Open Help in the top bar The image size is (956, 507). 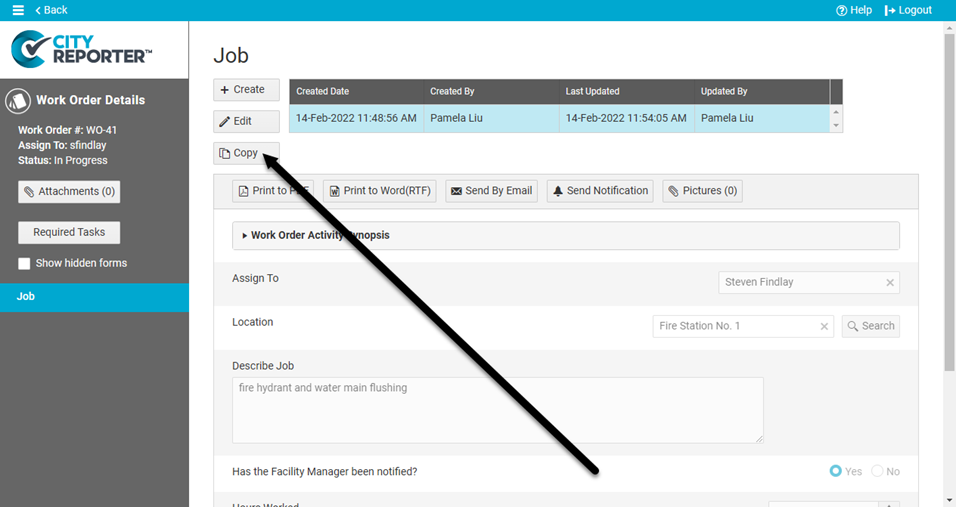coord(854,10)
